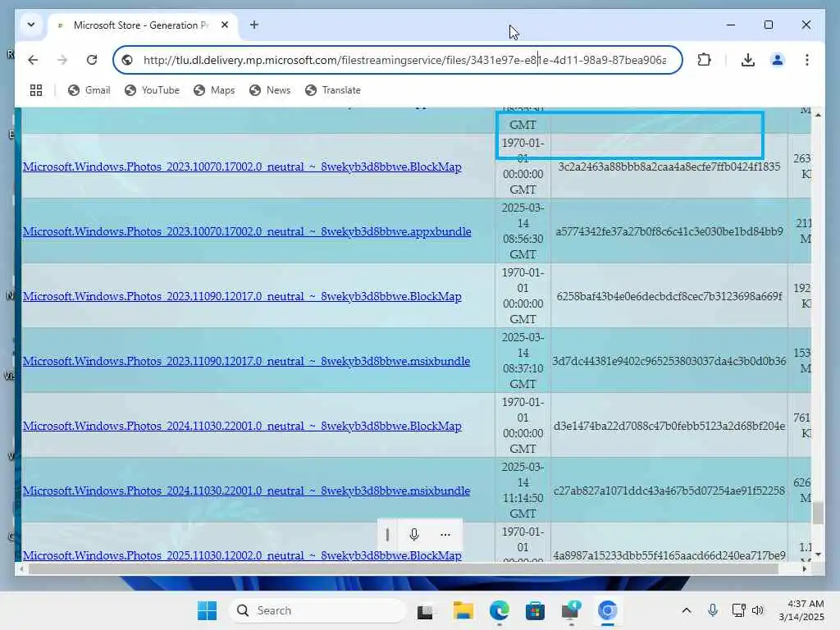Open the Gmail bookmark

pos(89,90)
